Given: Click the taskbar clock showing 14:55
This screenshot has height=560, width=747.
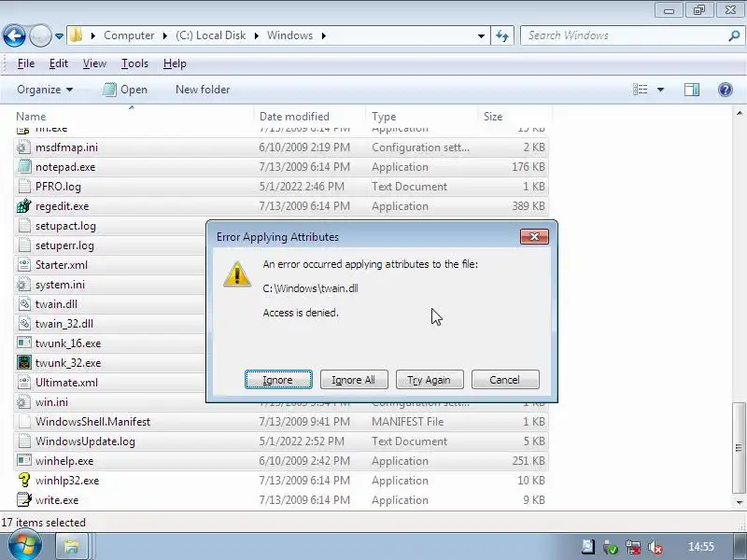Looking at the screenshot, I should [x=701, y=547].
